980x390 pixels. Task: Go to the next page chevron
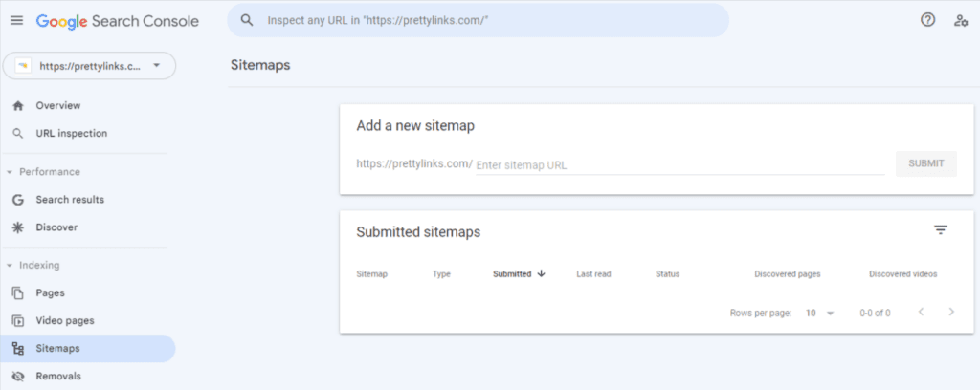951,312
